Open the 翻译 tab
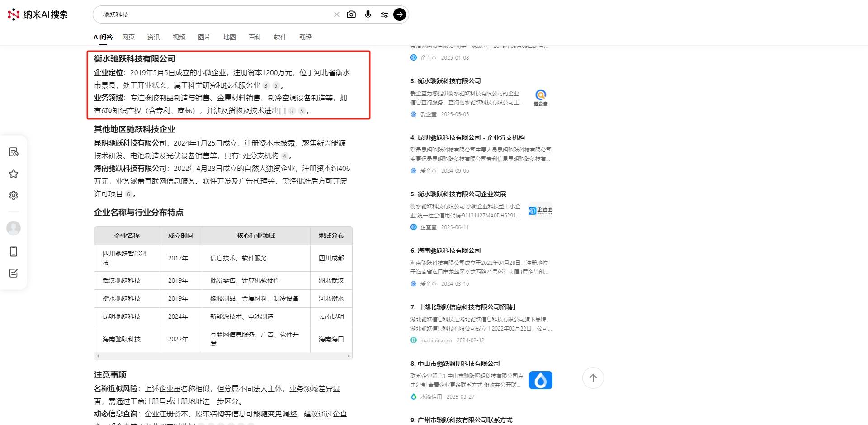Viewport: 868px width, 425px height. 306,37
